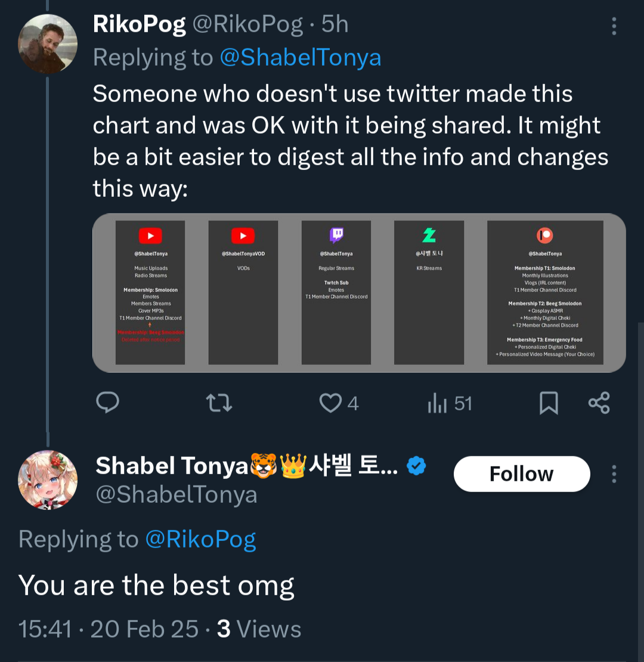Screen dimensions: 644x662
Task: Like the tweet with 4 likes
Action: 330,404
